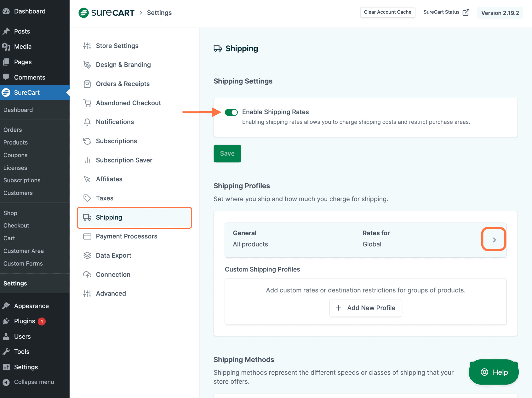Open Notifications settings via bell icon
This screenshot has height=398, width=532.
pyautogui.click(x=87, y=122)
